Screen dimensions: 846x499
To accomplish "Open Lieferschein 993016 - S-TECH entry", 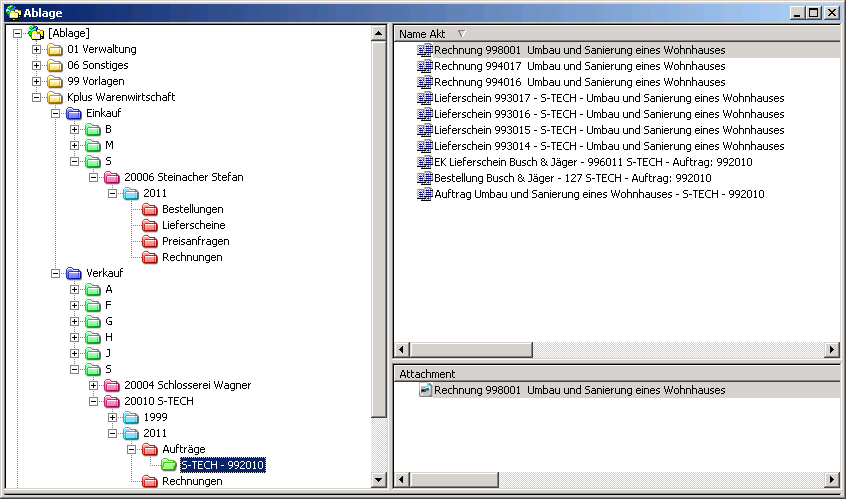I will click(x=609, y=114).
